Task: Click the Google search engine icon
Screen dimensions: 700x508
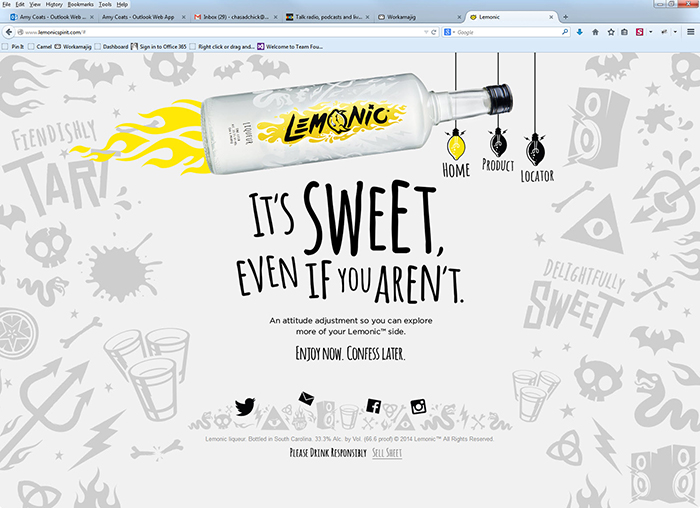Action: pos(447,32)
